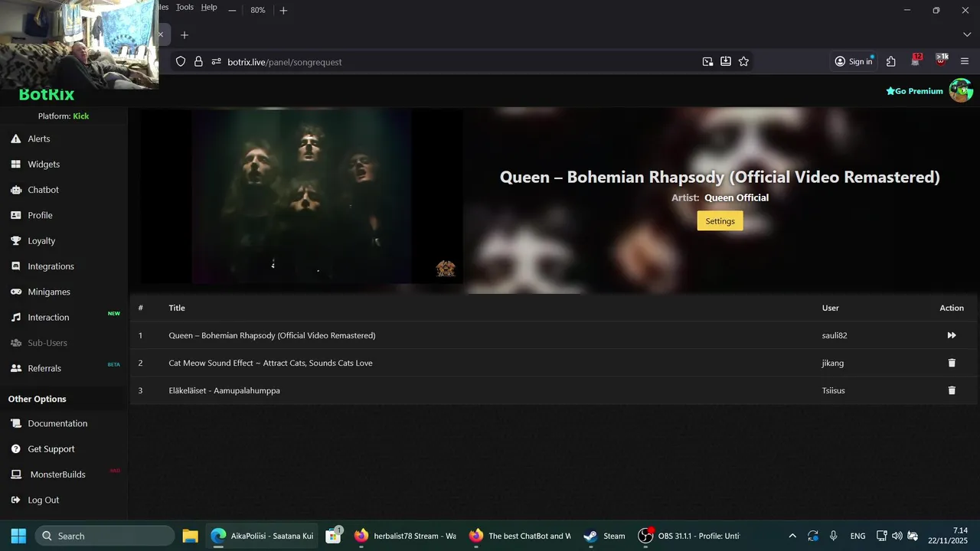Viewport: 980px width, 551px height.
Task: Click the taskbar Search box
Action: (x=105, y=536)
